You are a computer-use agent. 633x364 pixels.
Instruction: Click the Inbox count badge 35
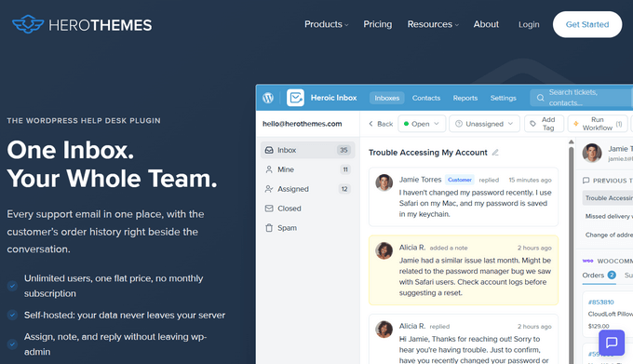point(343,150)
